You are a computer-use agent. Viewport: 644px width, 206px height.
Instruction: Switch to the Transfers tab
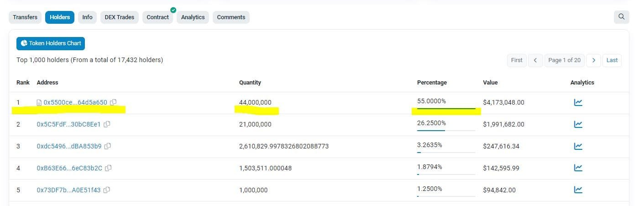[25, 17]
